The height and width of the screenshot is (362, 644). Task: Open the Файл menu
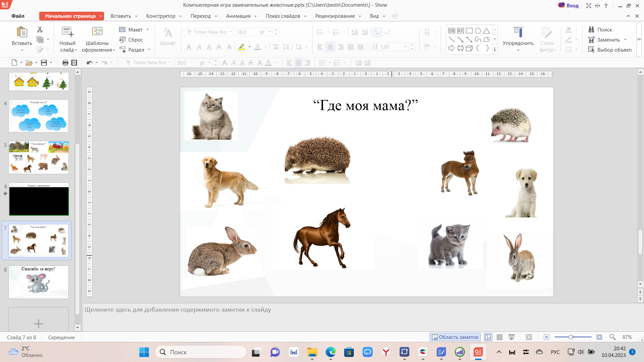pyautogui.click(x=18, y=16)
